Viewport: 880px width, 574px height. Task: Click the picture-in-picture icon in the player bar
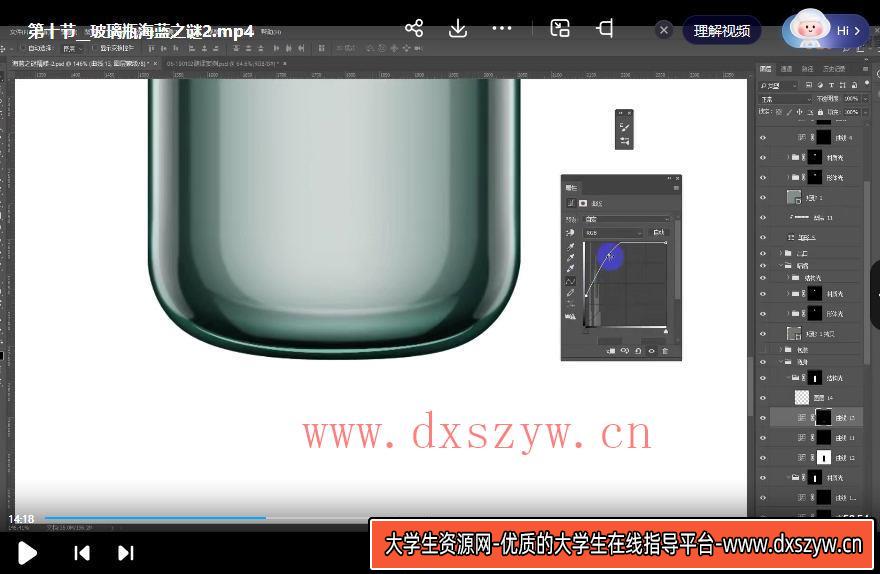560,28
